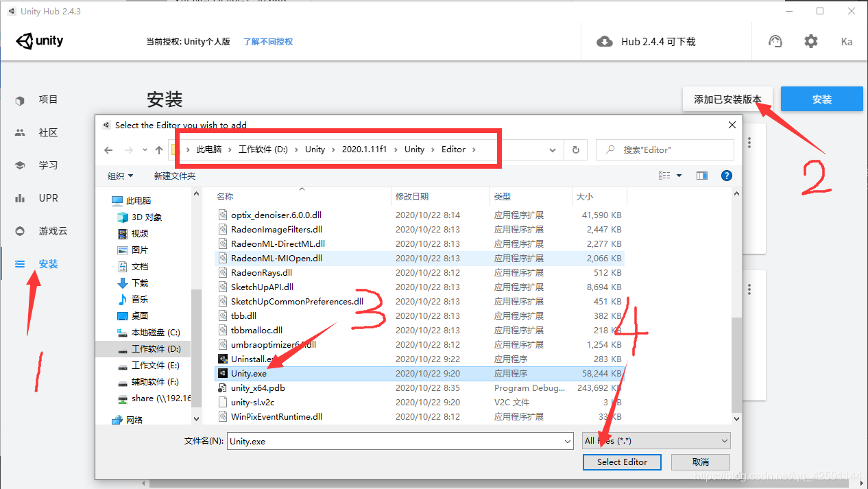The image size is (868, 489).
Task: Sort files by 大小 column
Action: [x=599, y=196]
